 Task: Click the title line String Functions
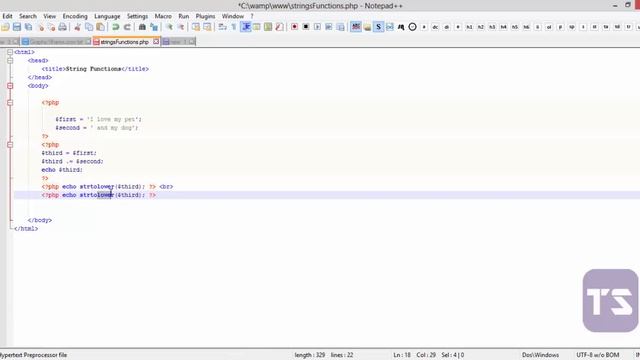pyautogui.click(x=95, y=69)
